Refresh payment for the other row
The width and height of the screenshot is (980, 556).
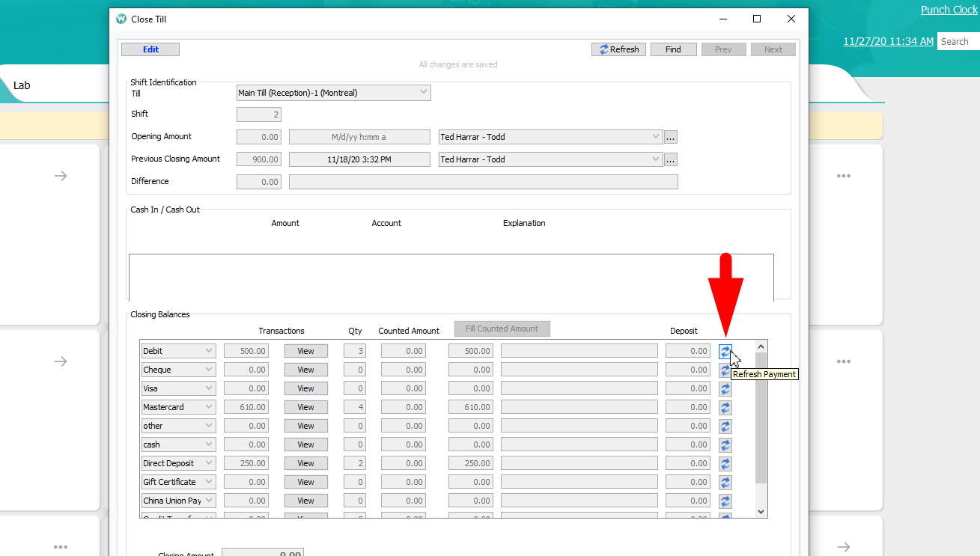725,427
